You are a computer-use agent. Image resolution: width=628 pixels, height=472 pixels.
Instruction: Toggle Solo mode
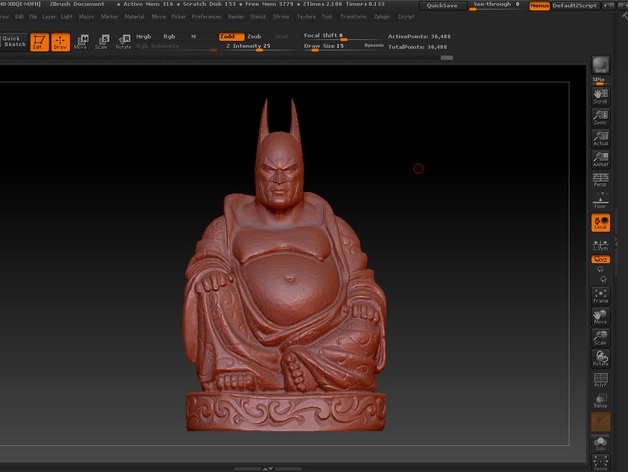point(600,443)
